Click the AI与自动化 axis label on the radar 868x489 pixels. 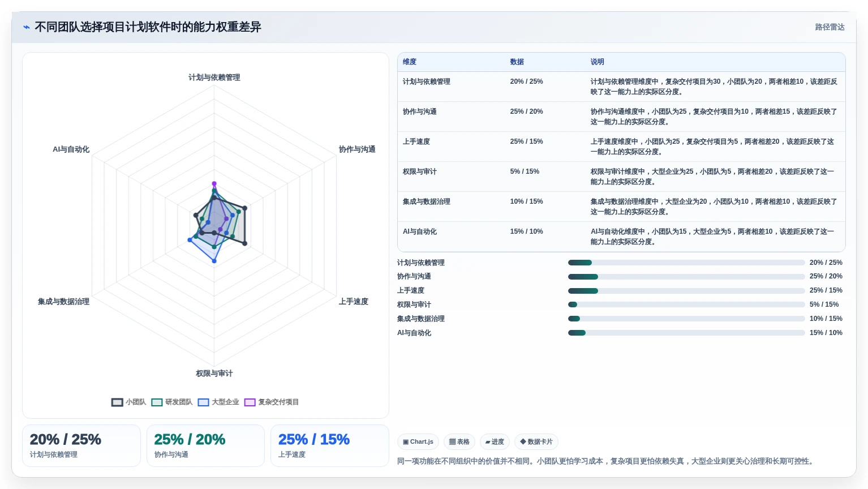pyautogui.click(x=71, y=149)
